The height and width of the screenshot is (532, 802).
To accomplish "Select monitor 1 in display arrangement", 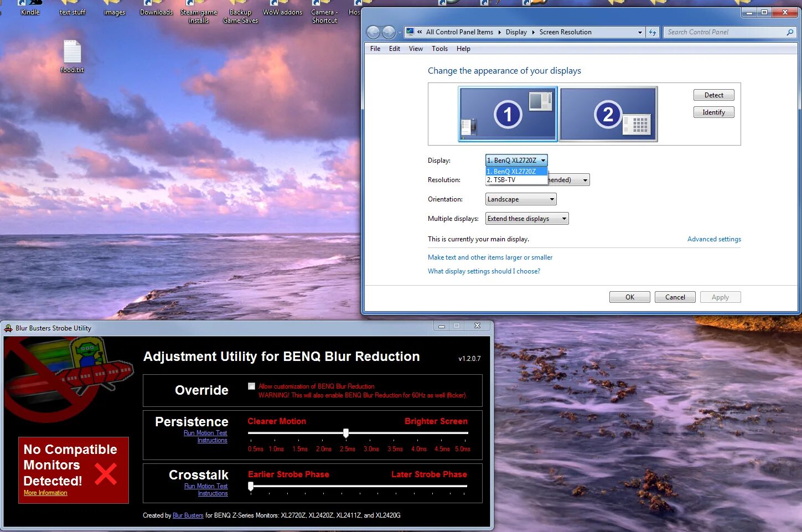I will point(508,114).
